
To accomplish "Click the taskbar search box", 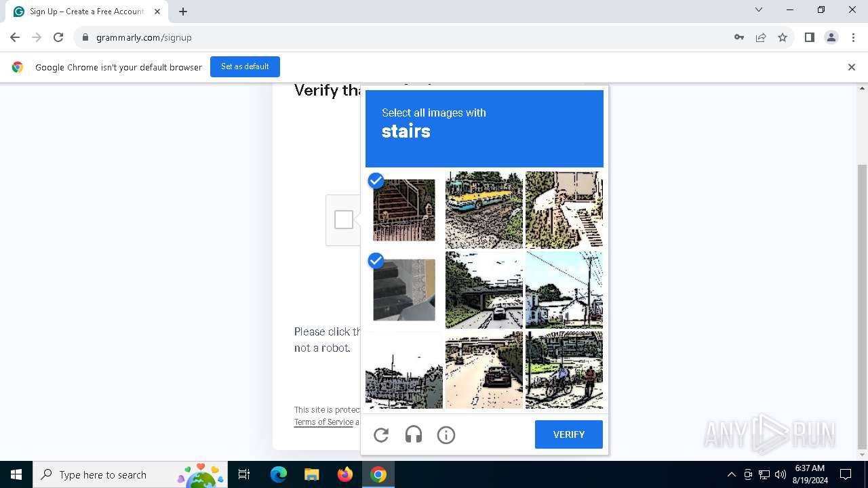I will pyautogui.click(x=130, y=474).
